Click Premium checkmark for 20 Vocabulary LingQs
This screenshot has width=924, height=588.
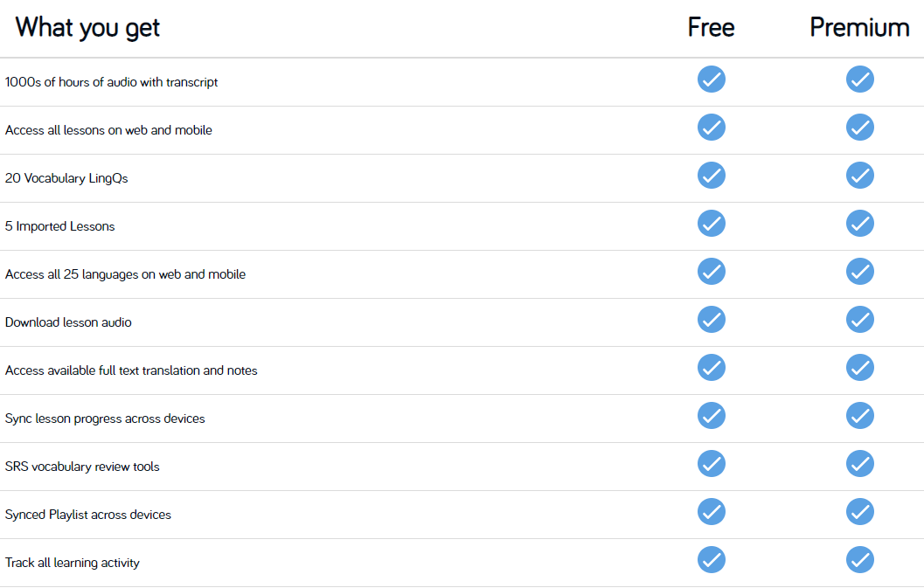860,176
